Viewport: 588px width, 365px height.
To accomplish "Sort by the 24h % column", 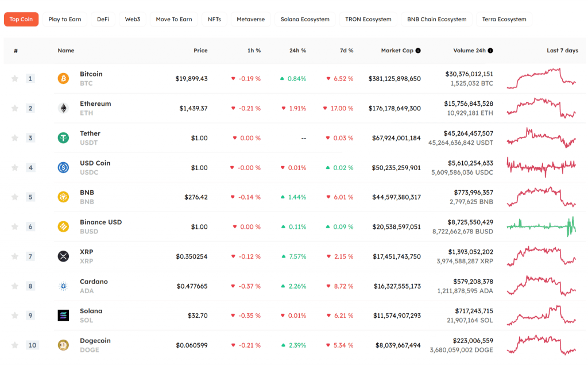I will click(297, 51).
